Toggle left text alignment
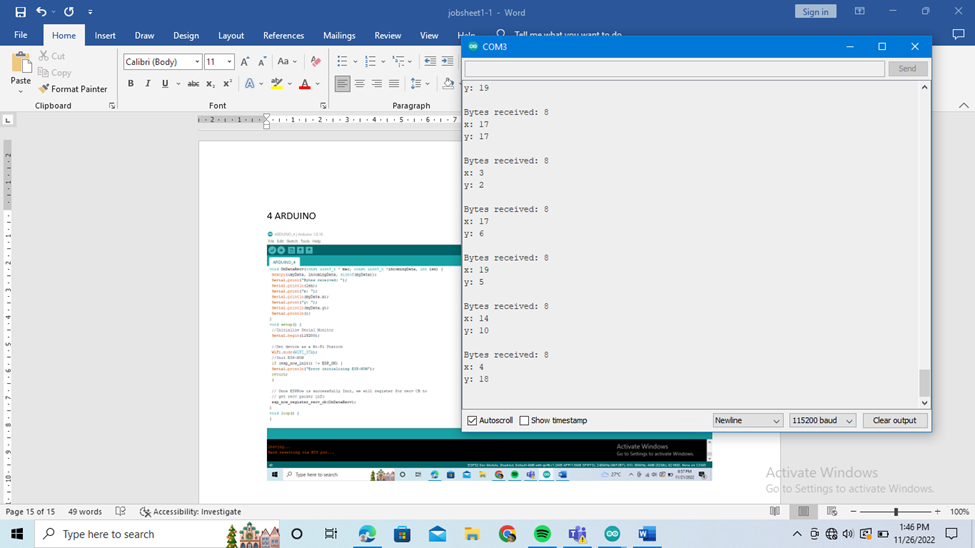This screenshot has height=548, width=975. (342, 83)
